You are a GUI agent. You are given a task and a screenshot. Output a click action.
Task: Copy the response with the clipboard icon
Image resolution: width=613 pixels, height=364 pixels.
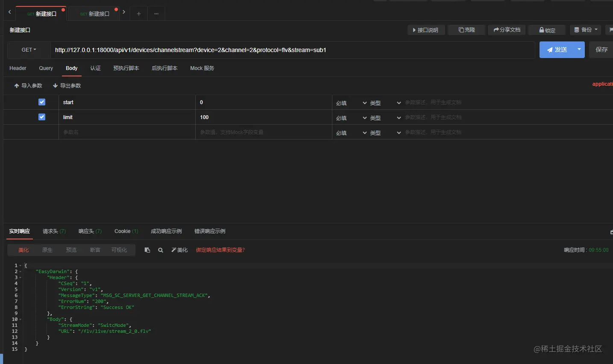tap(147, 250)
